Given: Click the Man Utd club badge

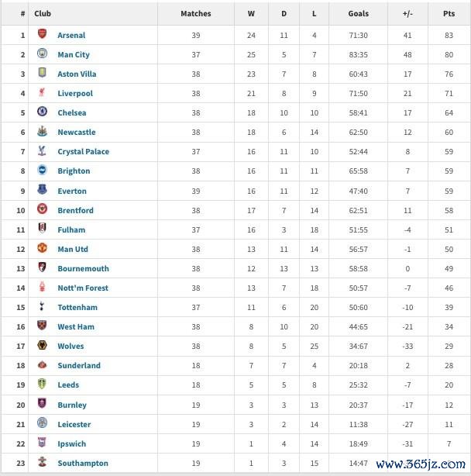Looking at the screenshot, I should 42,249.
